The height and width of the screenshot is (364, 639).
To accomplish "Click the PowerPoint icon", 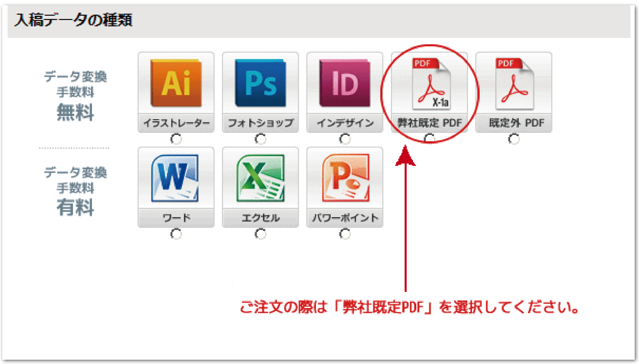I will 346,178.
